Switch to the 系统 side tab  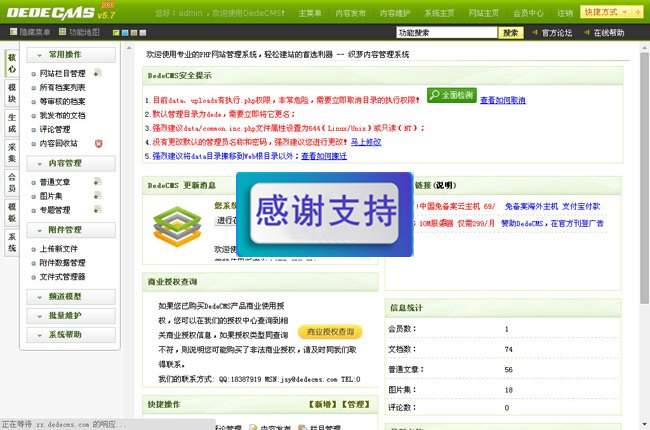coord(12,242)
